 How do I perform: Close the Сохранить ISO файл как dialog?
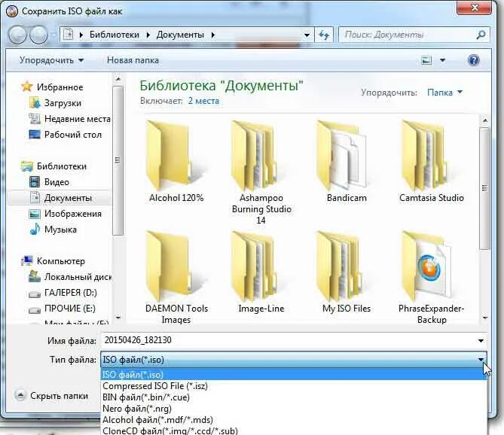click(475, 8)
